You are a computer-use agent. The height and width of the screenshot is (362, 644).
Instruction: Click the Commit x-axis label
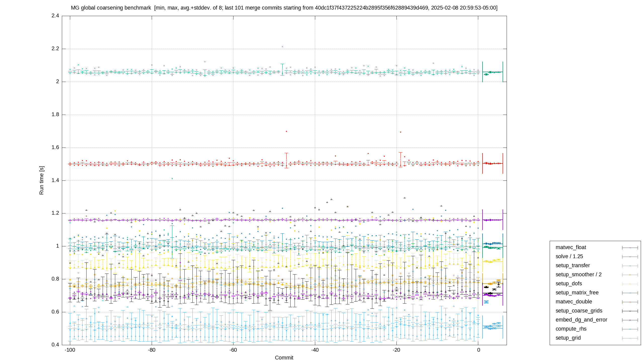(x=284, y=358)
